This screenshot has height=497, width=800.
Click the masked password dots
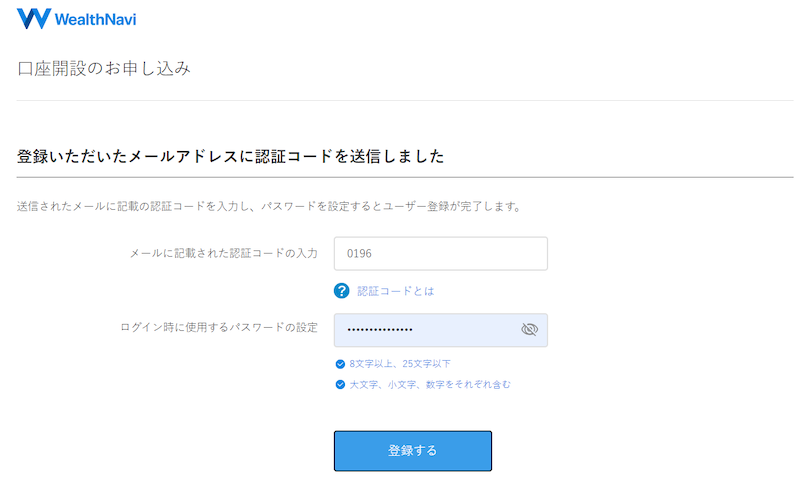(380, 330)
